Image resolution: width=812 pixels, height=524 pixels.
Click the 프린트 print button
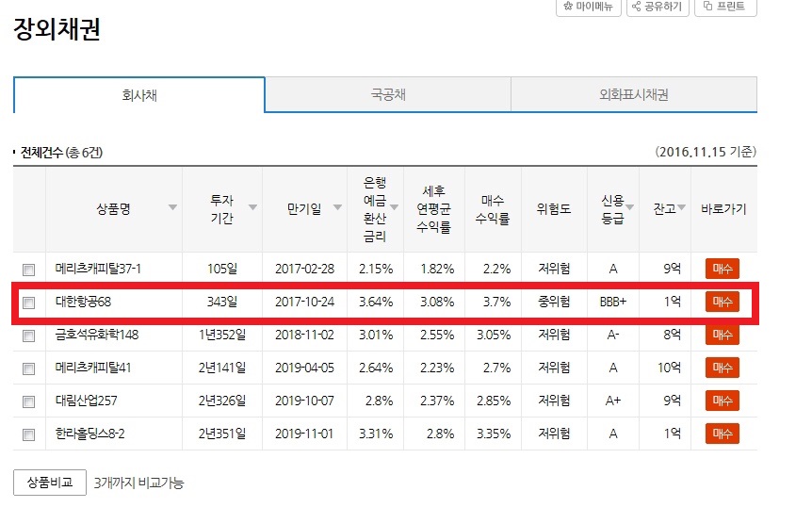(x=725, y=7)
